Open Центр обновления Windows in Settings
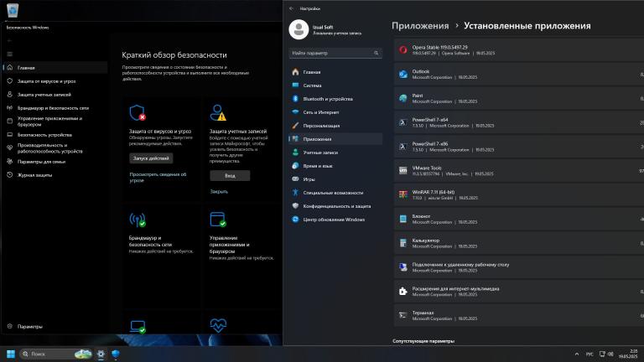This screenshot has height=362, width=644. pos(335,220)
